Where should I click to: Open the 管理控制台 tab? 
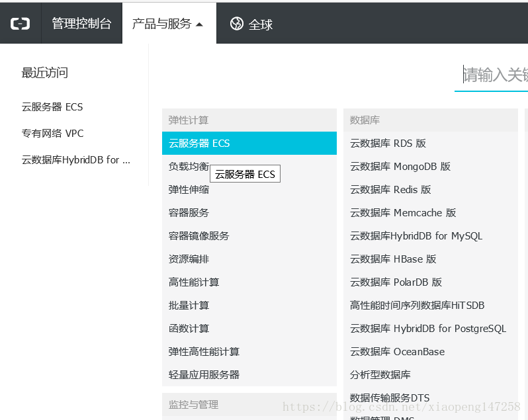click(81, 24)
